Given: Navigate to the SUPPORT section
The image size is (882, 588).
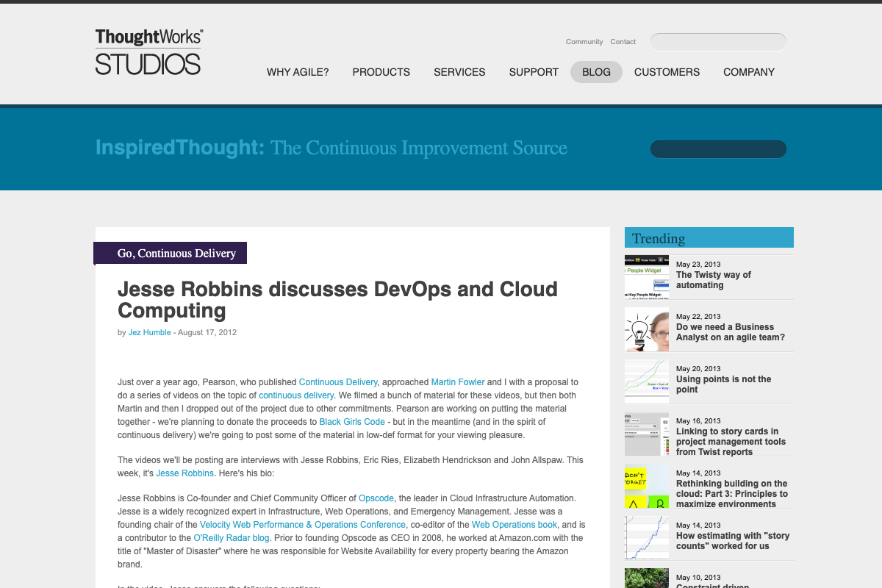Looking at the screenshot, I should (x=534, y=71).
